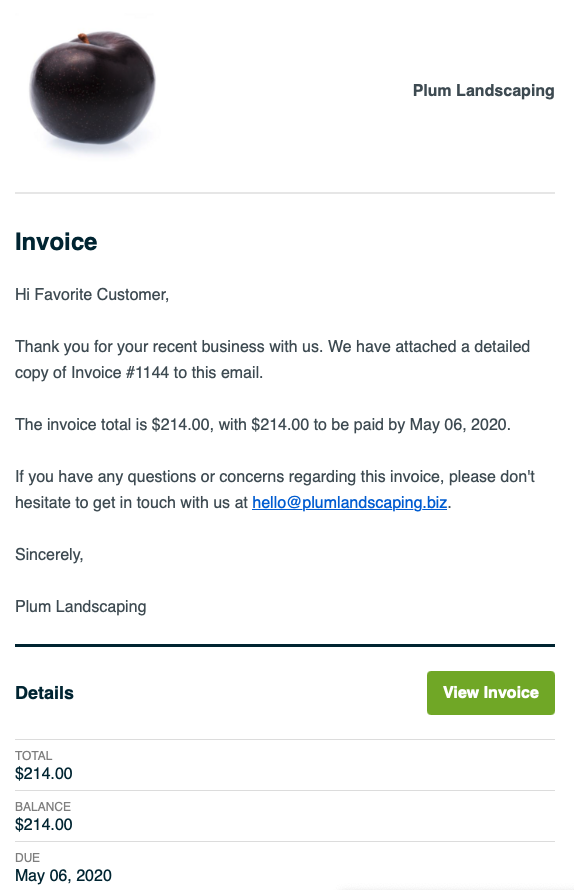Select the Hi Favorite Customer greeting
This screenshot has height=890, width=574.
(x=92, y=295)
